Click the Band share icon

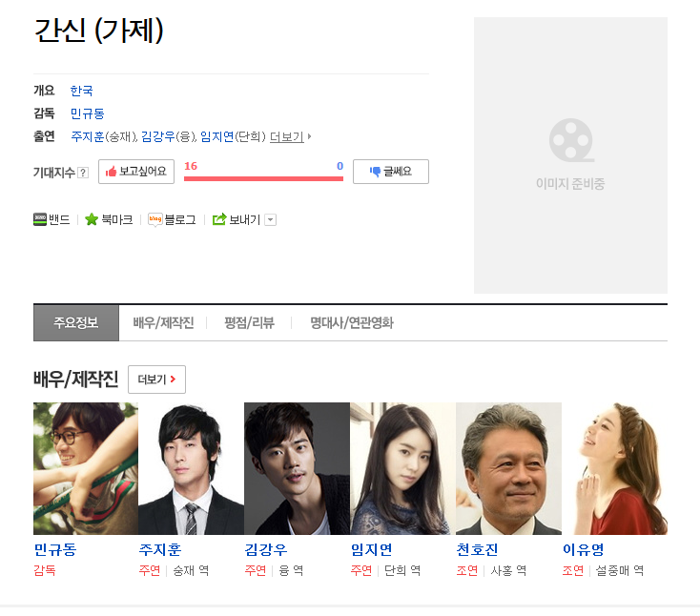(x=40, y=219)
